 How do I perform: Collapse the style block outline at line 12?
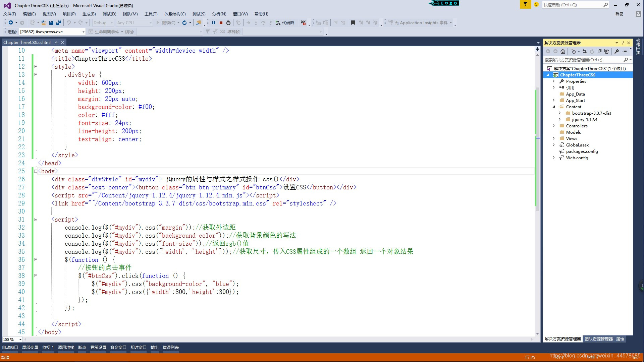pyautogui.click(x=36, y=66)
